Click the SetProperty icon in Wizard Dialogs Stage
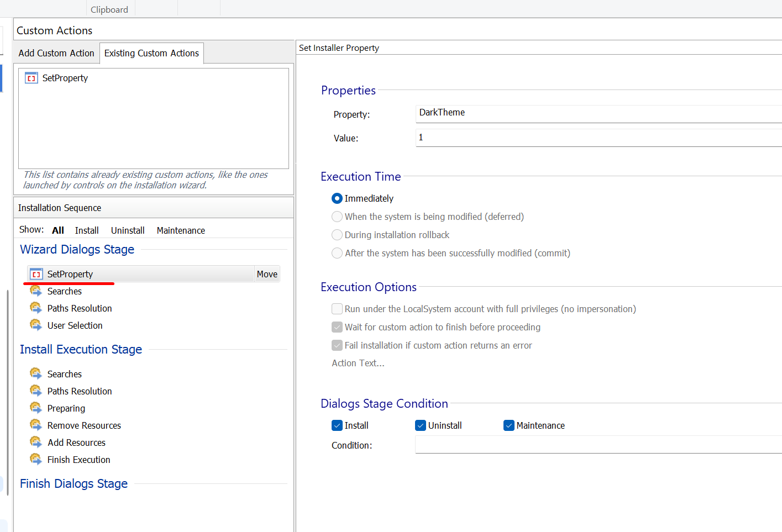This screenshot has height=532, width=782. click(x=36, y=275)
